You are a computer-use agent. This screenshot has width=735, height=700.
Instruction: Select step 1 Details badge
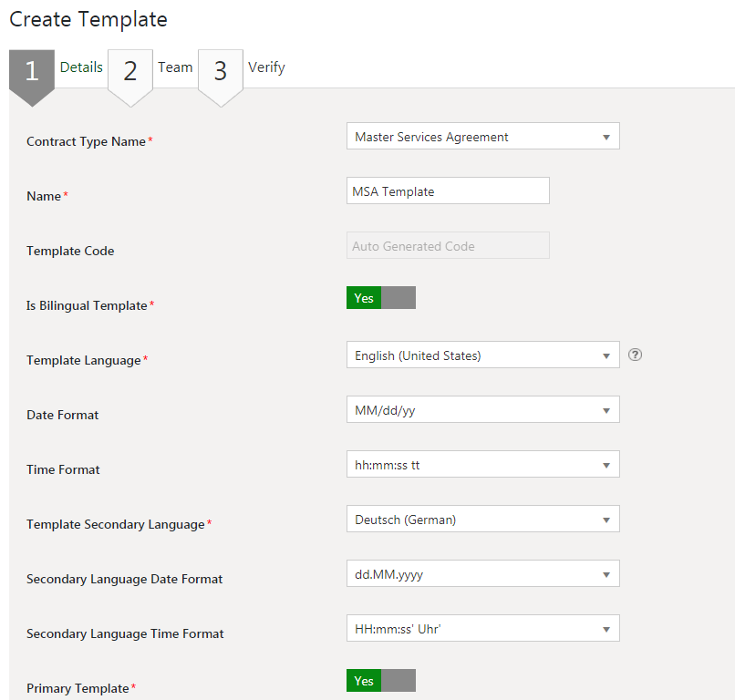pos(32,72)
